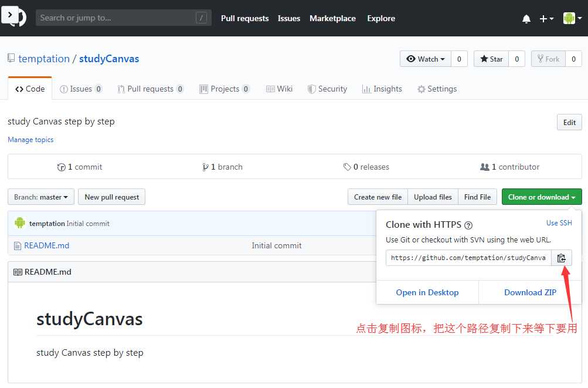The image size is (588, 388).
Task: Focus the Search or jump to field
Action: coord(123,18)
